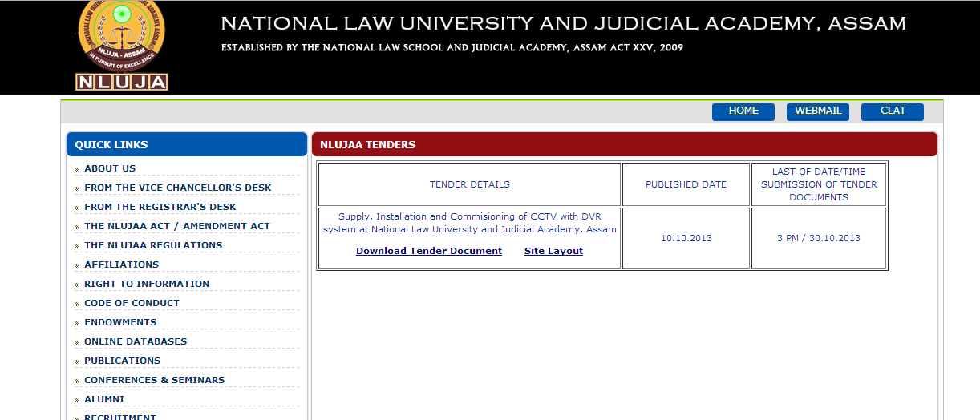Open Publications in sidebar
The height and width of the screenshot is (420, 980).
pos(123,361)
